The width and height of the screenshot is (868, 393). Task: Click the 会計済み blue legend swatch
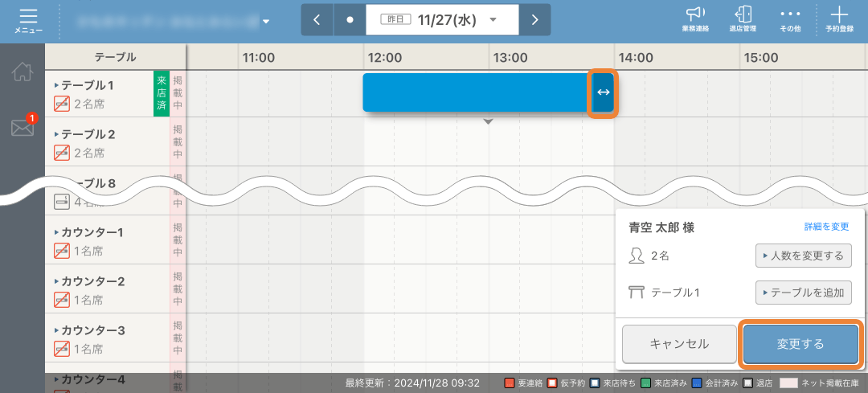point(697,383)
